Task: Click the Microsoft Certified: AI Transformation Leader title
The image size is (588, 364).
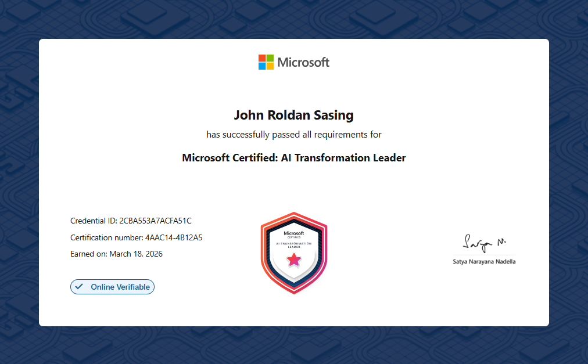Action: coord(293,158)
